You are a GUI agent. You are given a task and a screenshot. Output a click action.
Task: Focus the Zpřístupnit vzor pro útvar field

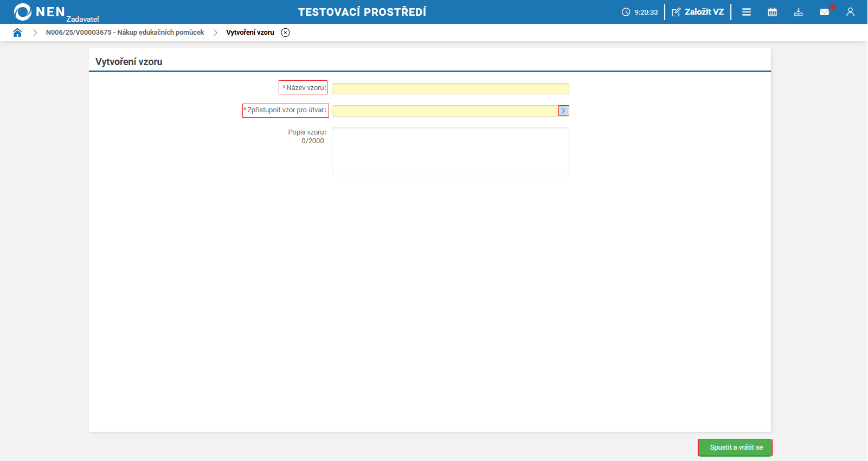pos(445,111)
